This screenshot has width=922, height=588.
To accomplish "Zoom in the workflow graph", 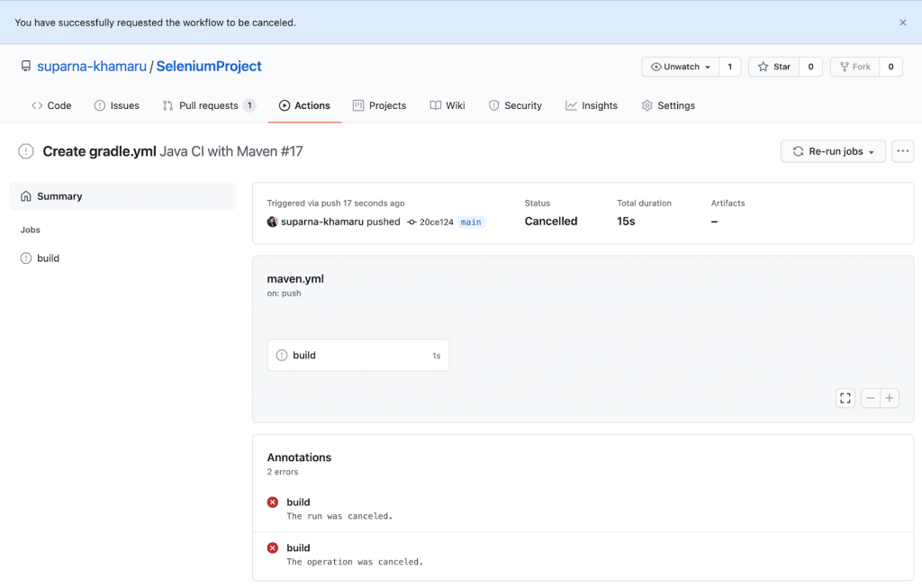I will (x=890, y=398).
